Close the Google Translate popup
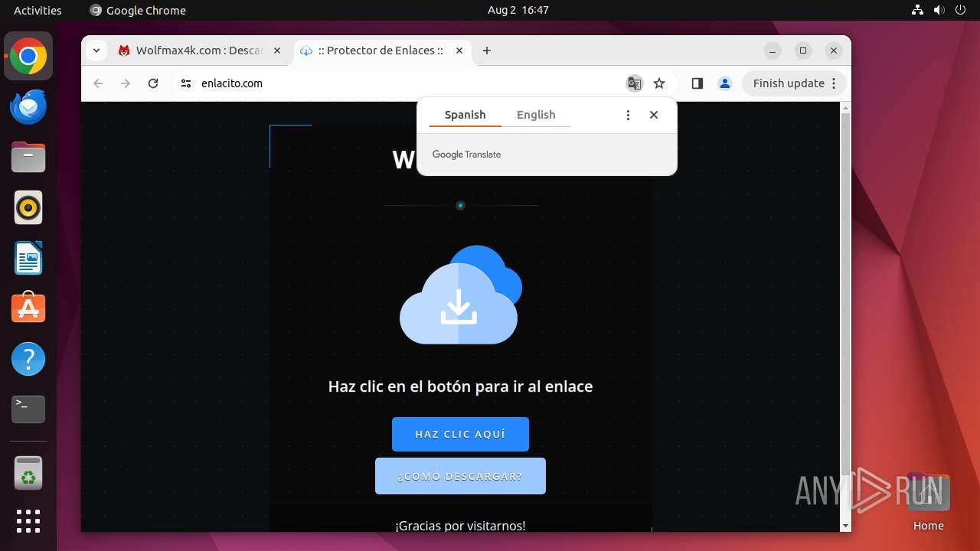This screenshot has width=980, height=551. (654, 115)
